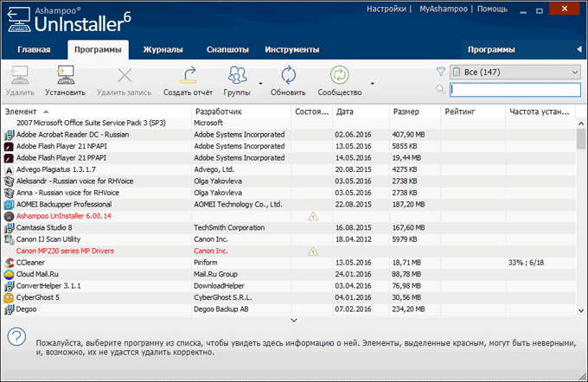The width and height of the screenshot is (588, 382).
Task: Collapse the Программы side panel arrow
Action: (x=579, y=49)
